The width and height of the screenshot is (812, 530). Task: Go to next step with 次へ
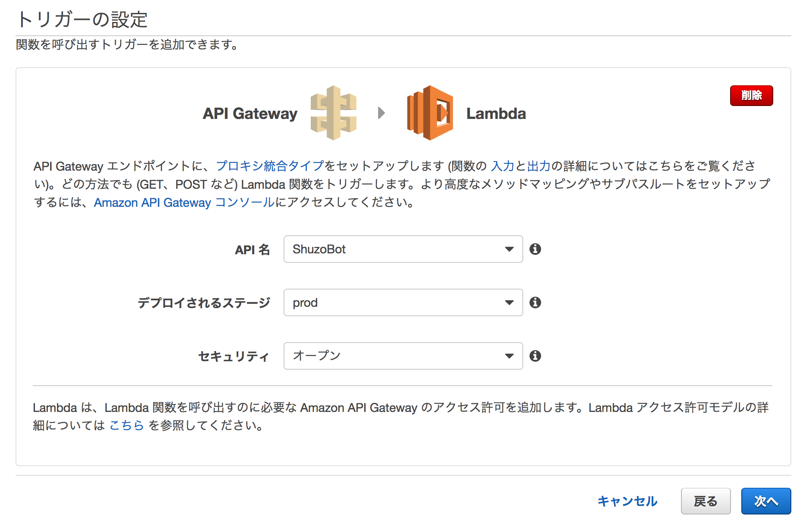(x=766, y=501)
